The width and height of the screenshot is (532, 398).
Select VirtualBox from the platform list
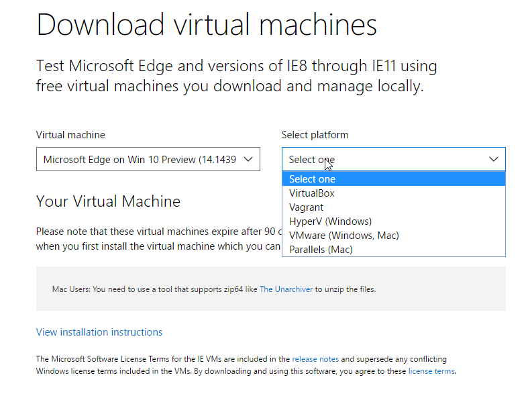[x=394, y=193]
